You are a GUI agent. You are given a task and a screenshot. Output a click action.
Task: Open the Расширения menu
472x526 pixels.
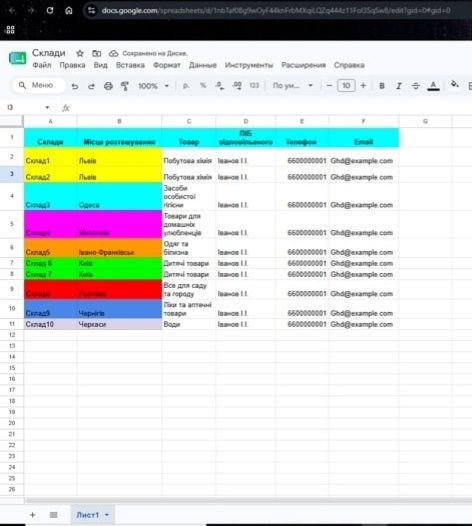click(x=303, y=65)
